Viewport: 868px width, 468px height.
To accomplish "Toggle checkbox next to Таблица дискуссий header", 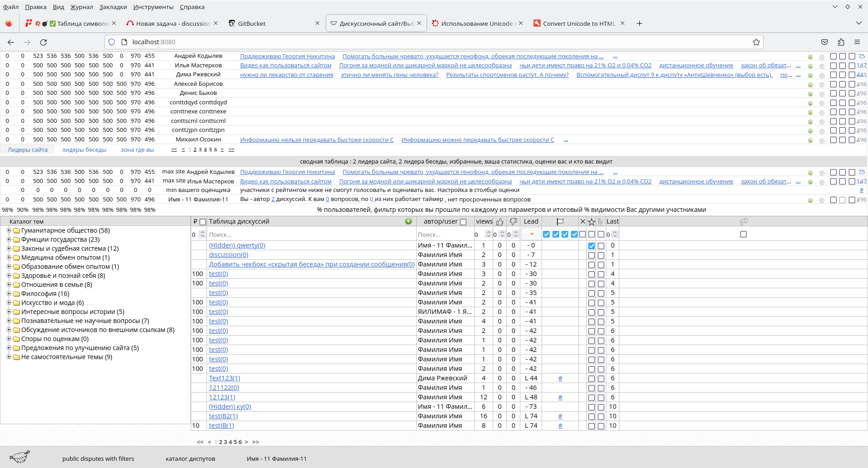I will click(203, 222).
